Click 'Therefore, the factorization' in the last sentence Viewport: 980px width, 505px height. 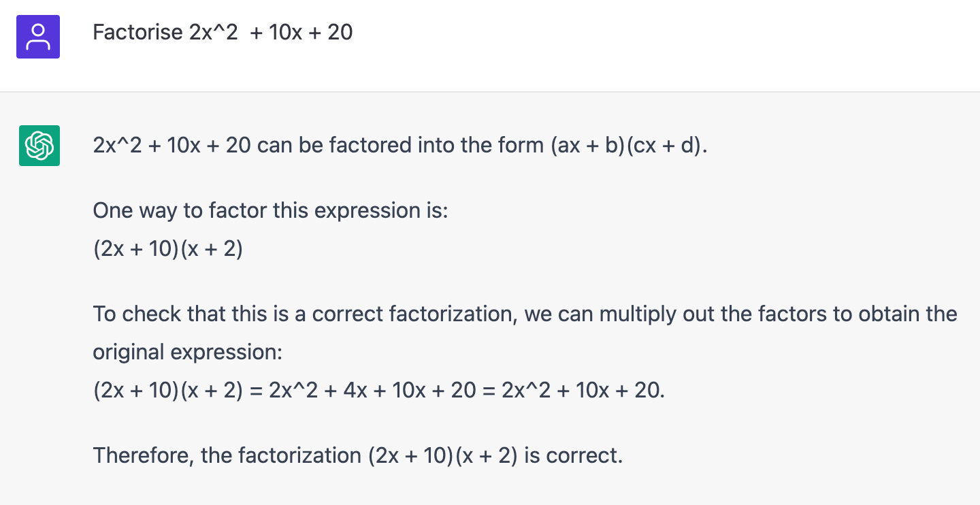pos(227,455)
